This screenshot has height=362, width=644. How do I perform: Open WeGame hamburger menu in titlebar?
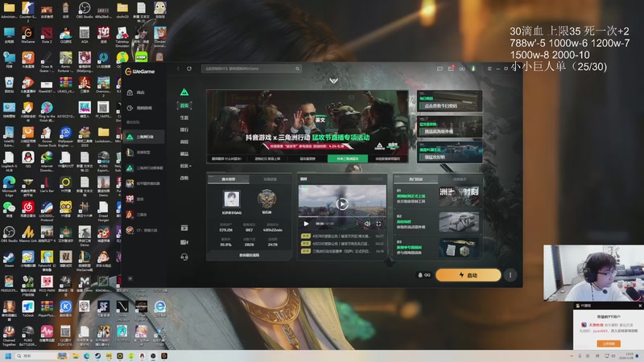(489, 68)
